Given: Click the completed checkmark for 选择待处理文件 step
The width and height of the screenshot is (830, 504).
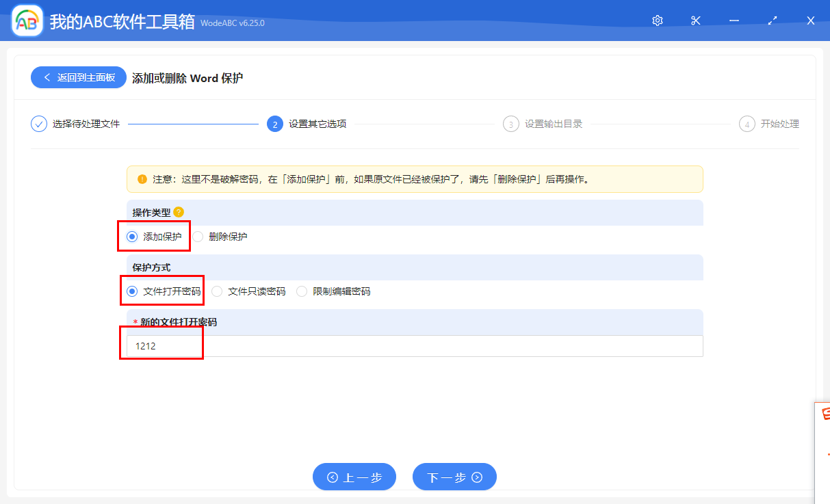Looking at the screenshot, I should click(x=38, y=124).
